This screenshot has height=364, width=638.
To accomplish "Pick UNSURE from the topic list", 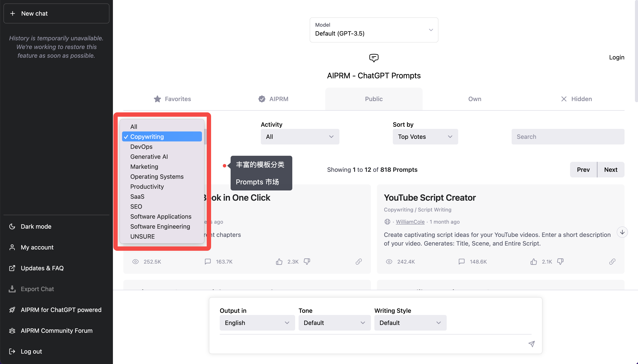I will (x=162, y=236).
